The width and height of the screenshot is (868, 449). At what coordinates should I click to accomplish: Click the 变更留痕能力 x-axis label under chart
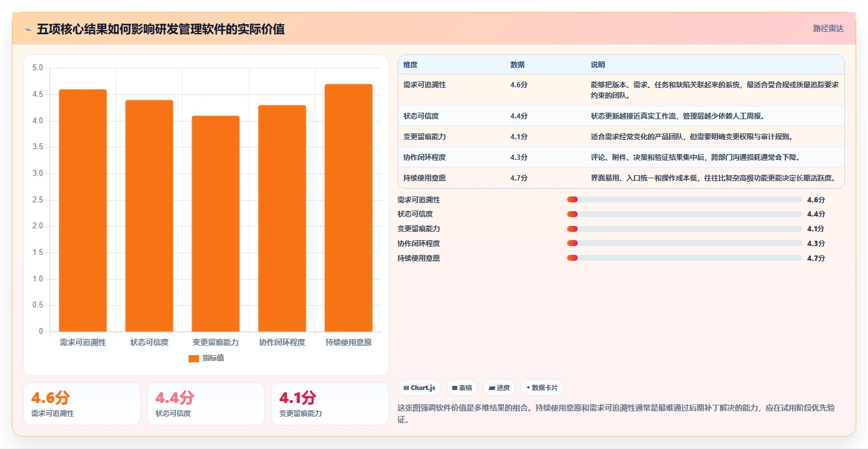click(215, 342)
